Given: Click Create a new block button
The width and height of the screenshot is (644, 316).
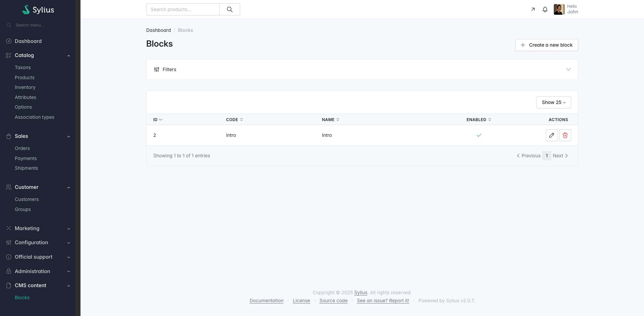Looking at the screenshot, I should pyautogui.click(x=546, y=45).
